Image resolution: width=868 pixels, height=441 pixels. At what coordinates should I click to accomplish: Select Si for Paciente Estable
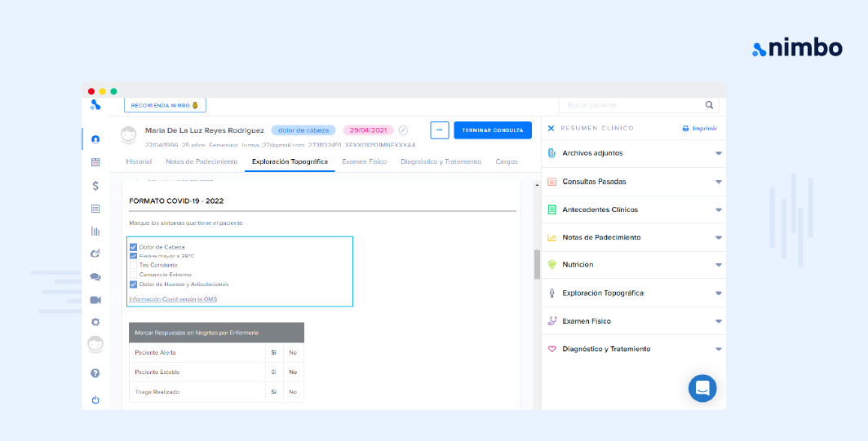click(x=273, y=373)
